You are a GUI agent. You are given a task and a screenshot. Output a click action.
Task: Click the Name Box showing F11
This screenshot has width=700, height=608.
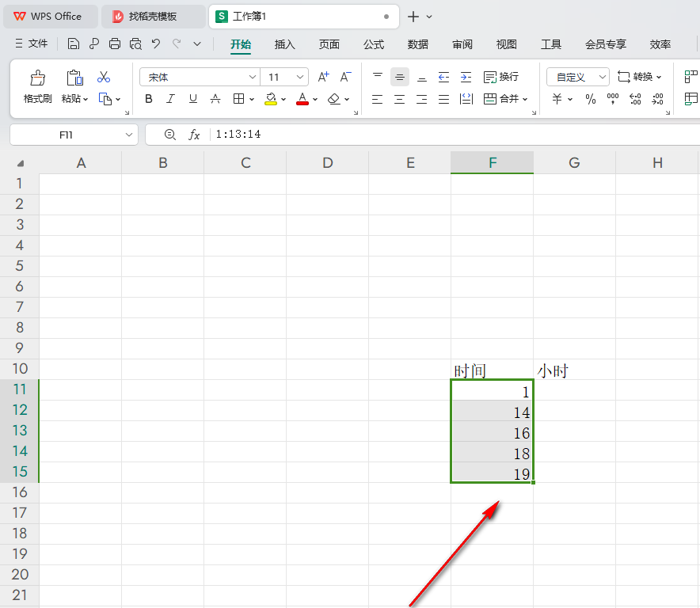point(67,135)
